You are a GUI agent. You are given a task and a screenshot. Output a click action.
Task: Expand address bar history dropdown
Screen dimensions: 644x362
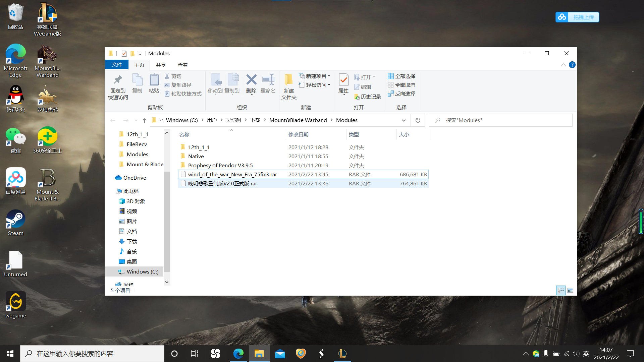pos(404,120)
